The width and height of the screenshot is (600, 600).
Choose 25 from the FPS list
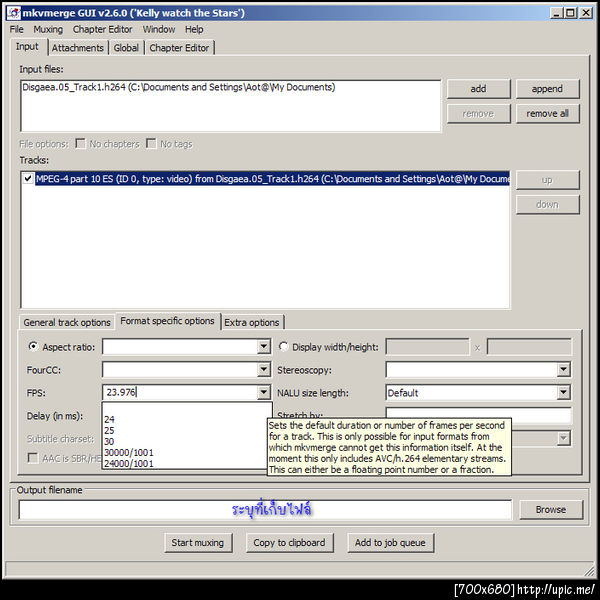click(x=186, y=430)
